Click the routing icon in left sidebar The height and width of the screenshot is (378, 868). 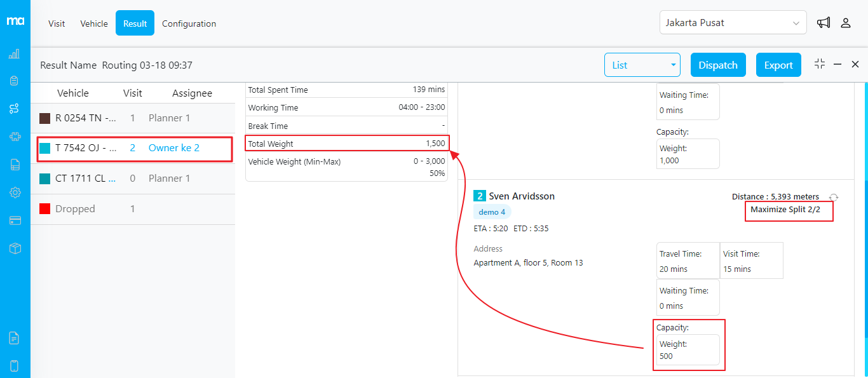[x=14, y=109]
